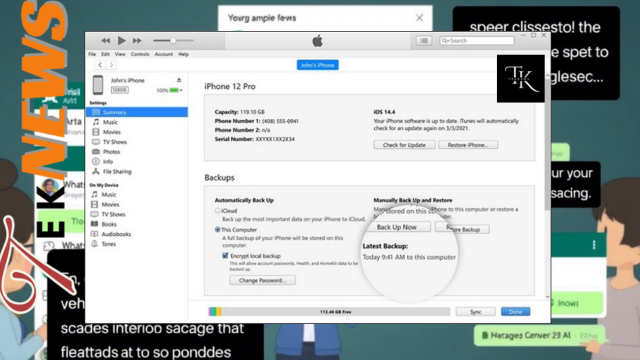Click the Sync button
Viewport: 640px width, 360px height.
[476, 311]
